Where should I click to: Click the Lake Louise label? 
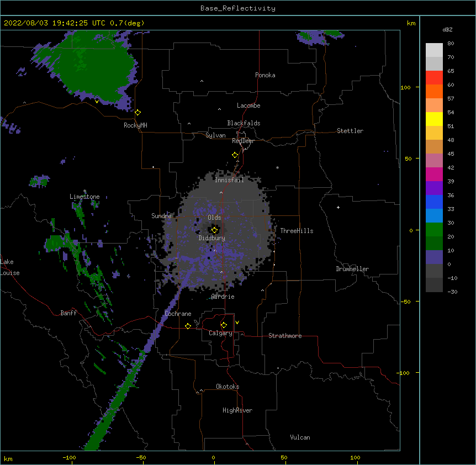tap(10, 267)
